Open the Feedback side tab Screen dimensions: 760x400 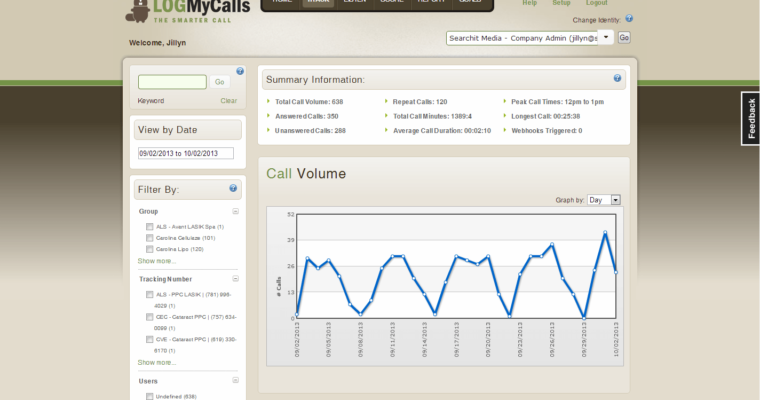click(751, 118)
